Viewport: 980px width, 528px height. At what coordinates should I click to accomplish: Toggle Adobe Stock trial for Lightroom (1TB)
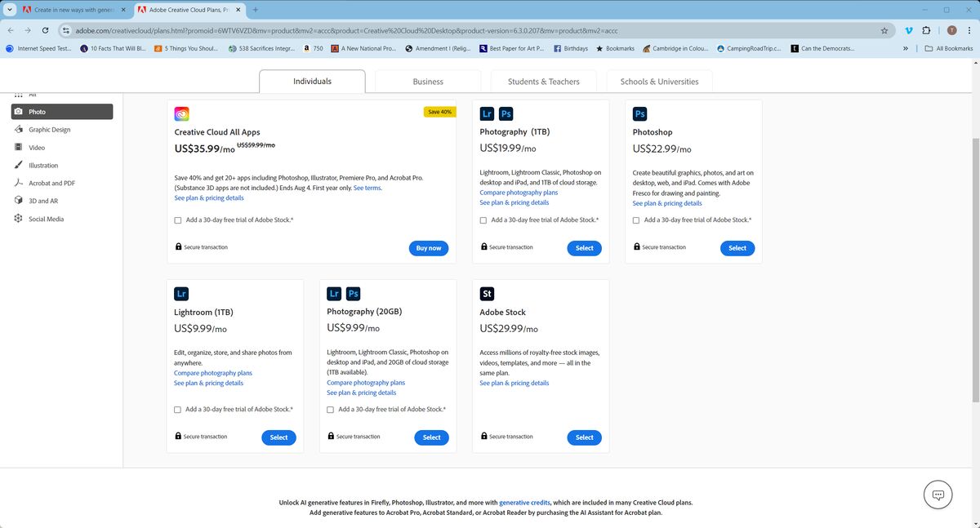[x=178, y=410]
